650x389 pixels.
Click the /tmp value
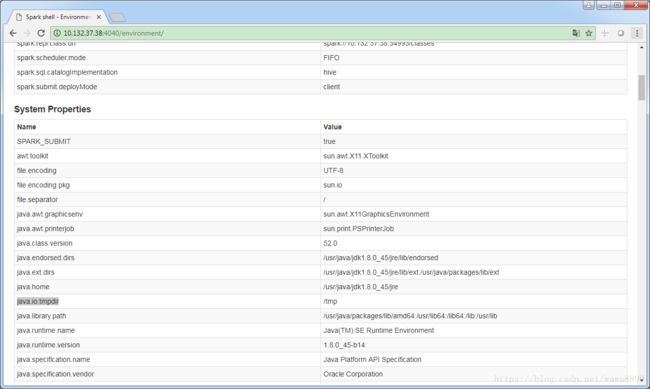point(330,301)
